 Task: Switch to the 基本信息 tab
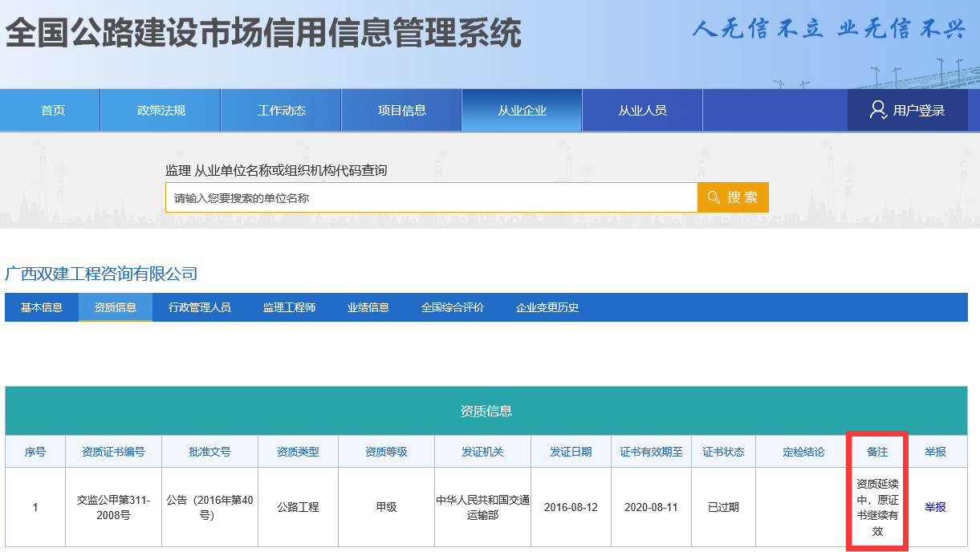pos(42,307)
